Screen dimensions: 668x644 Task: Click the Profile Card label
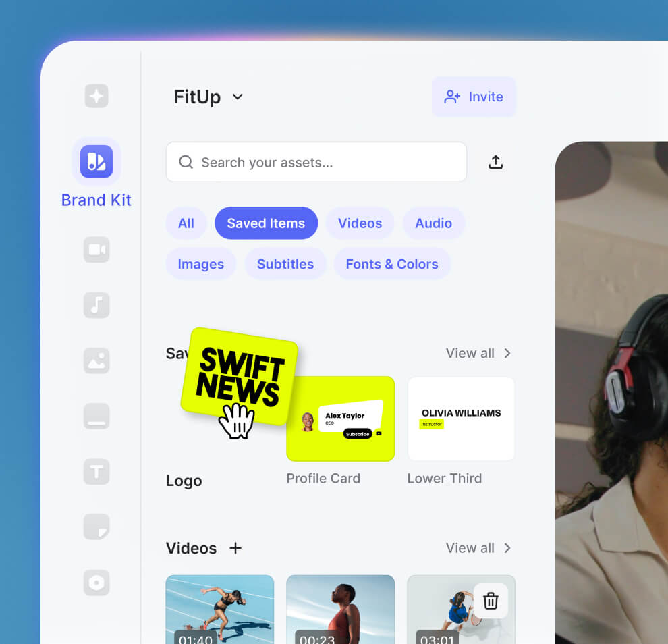point(323,478)
